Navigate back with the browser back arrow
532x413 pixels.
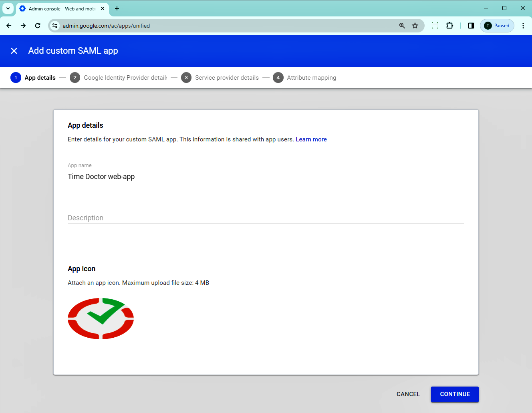[x=8, y=25]
